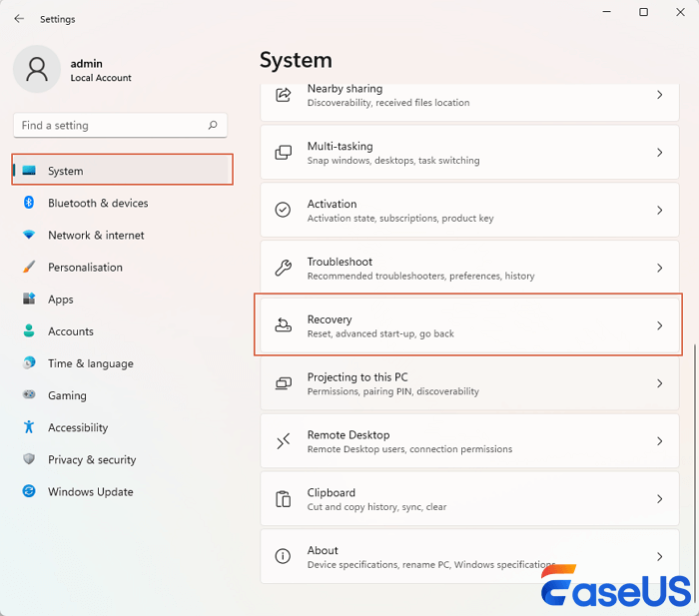This screenshot has height=616, width=699.
Task: Select Apps in the sidebar
Action: click(61, 300)
